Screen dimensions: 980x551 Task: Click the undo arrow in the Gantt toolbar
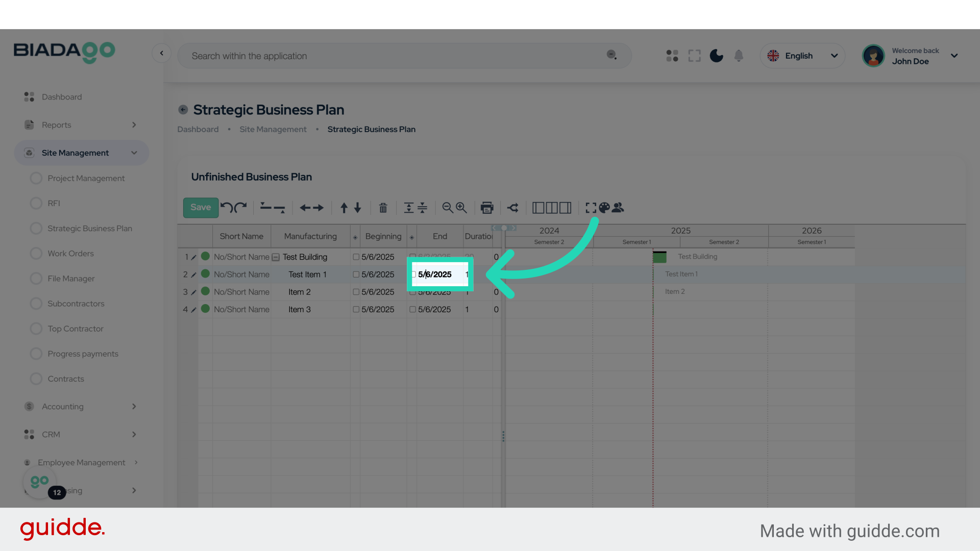pyautogui.click(x=227, y=208)
